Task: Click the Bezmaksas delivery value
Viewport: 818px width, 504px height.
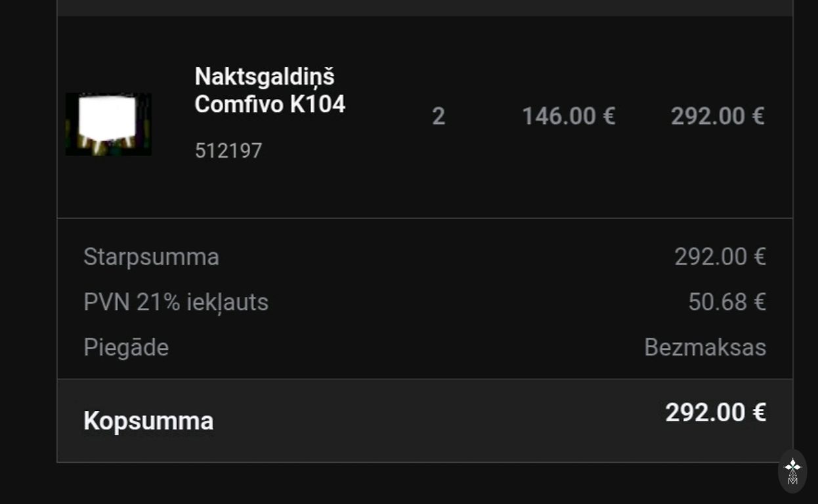Action: click(x=704, y=347)
